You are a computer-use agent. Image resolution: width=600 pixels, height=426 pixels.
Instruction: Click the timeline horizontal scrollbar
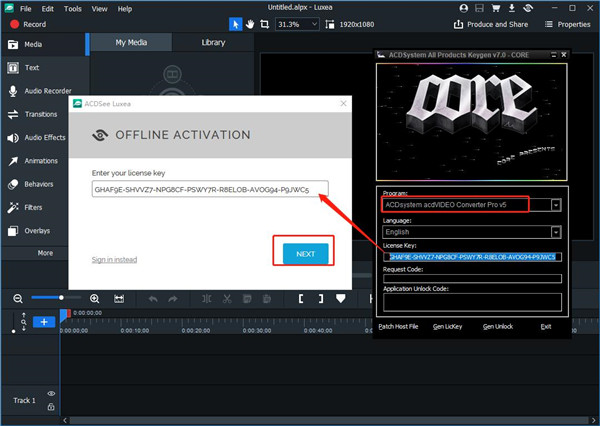pyautogui.click(x=328, y=420)
